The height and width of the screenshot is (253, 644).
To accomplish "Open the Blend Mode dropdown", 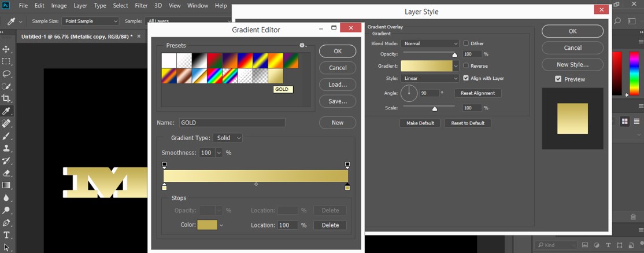I will click(x=431, y=43).
